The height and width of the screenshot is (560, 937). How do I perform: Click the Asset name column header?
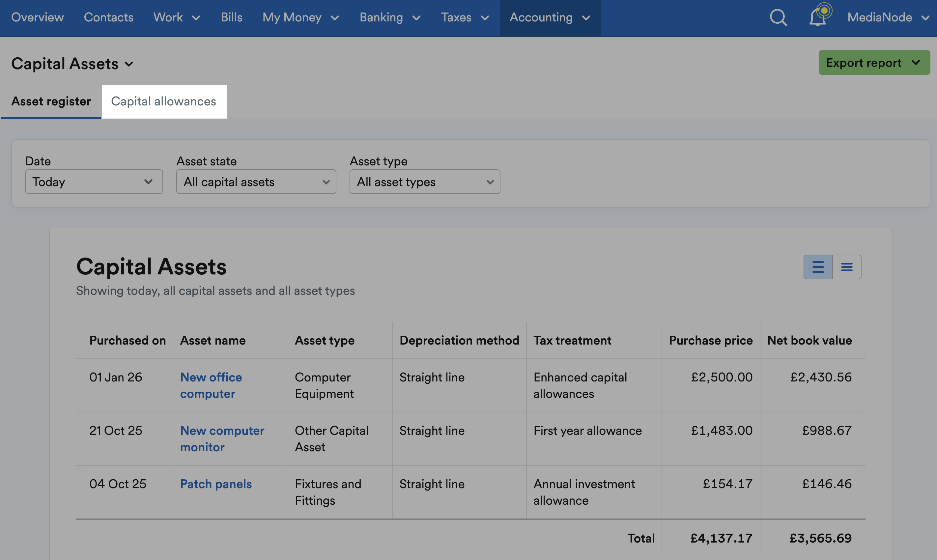(x=213, y=340)
